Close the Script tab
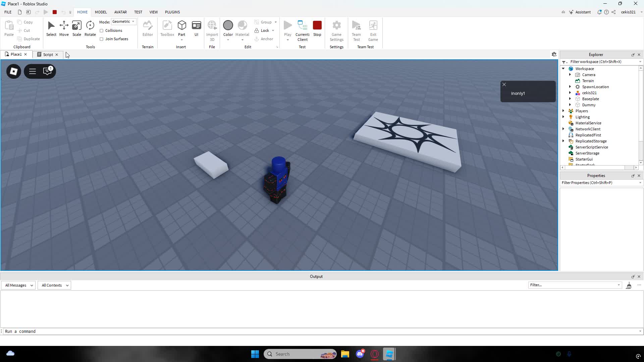Viewport: 644px width, 362px height. pyautogui.click(x=57, y=55)
